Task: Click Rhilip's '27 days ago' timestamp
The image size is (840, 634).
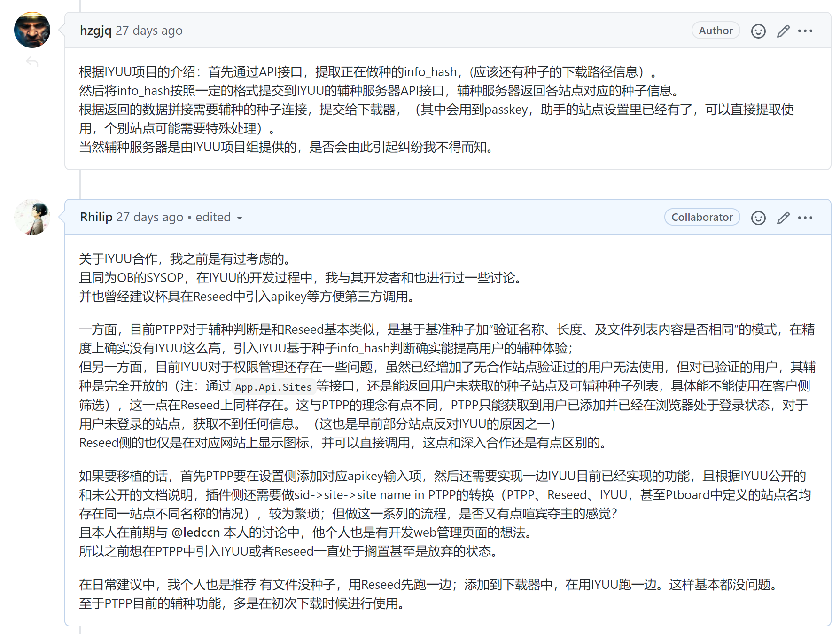Action: point(149,217)
